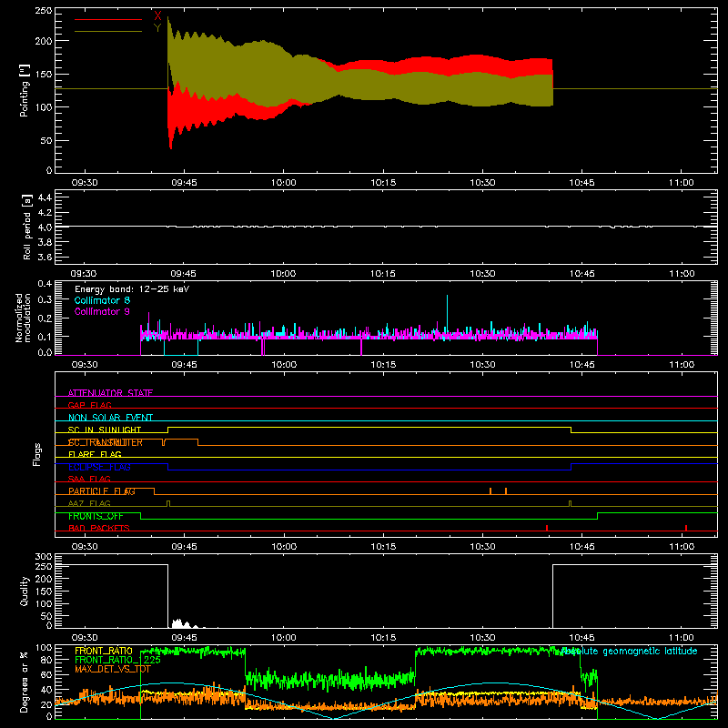The height and width of the screenshot is (728, 728).
Task: Select the FRONTS_OFF flag label
Action: coord(96,516)
